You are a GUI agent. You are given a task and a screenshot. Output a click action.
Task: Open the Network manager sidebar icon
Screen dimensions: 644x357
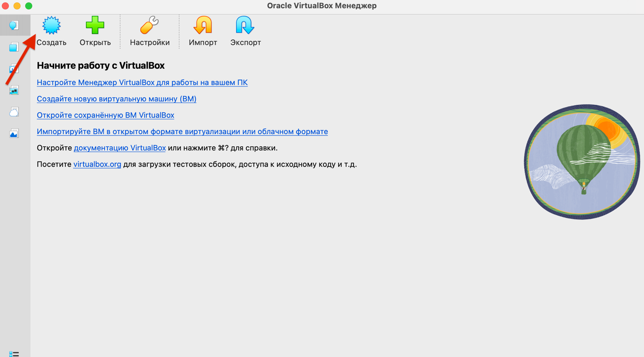pyautogui.click(x=14, y=90)
